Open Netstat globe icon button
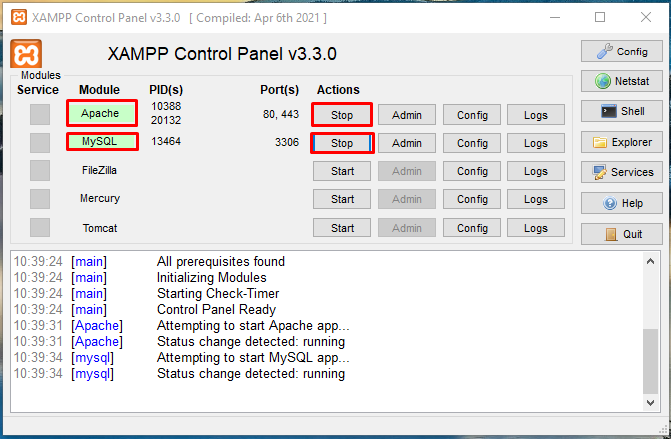The height and width of the screenshot is (439, 671). tap(621, 81)
